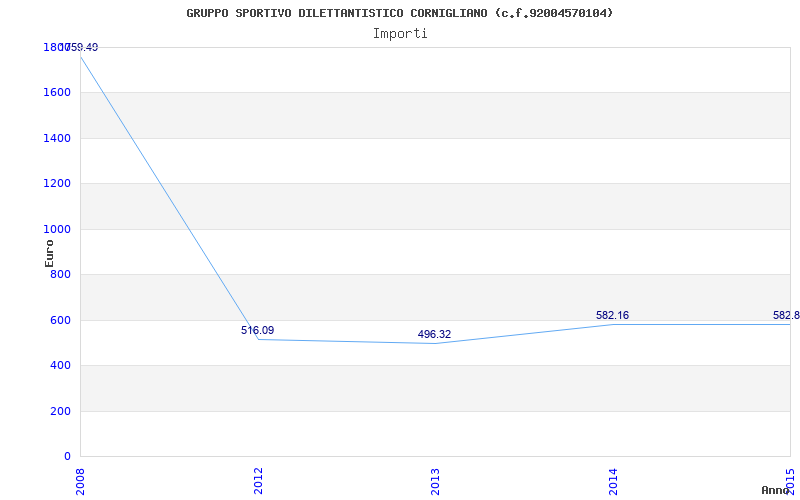Click the 496.32 data label

(x=434, y=334)
